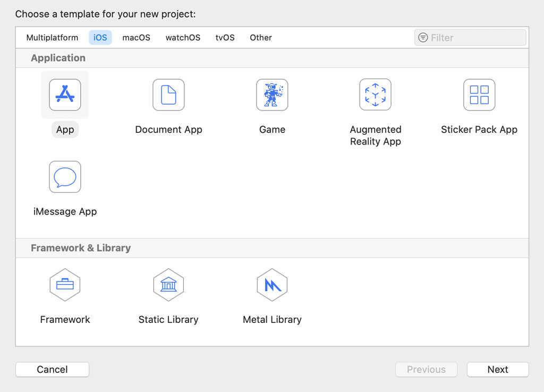
Task: Click the Next button
Action: tap(498, 370)
